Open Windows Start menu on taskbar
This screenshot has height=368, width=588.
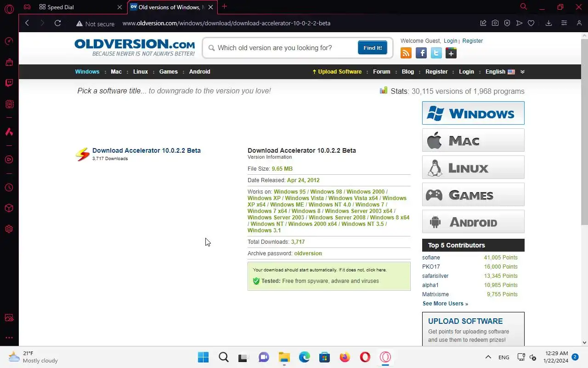coord(203,357)
